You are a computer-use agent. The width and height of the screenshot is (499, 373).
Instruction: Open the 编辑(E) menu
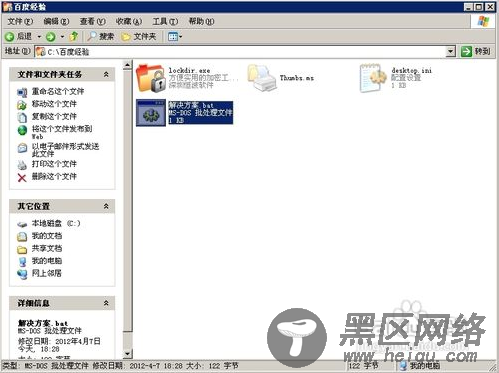click(x=56, y=22)
